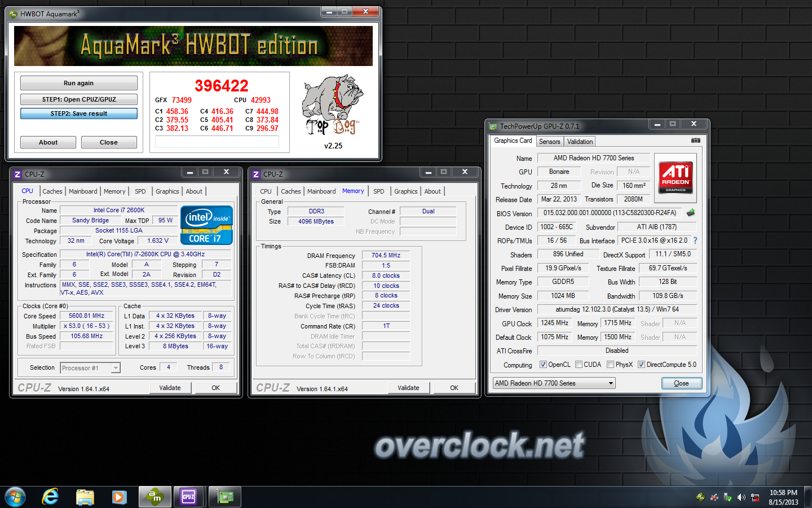
Task: Click the GPU-Z screenshot camera icon
Action: click(696, 141)
